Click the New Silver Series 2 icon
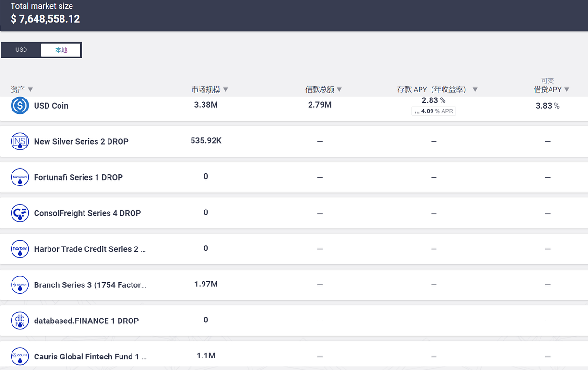588x370 pixels. [20, 141]
